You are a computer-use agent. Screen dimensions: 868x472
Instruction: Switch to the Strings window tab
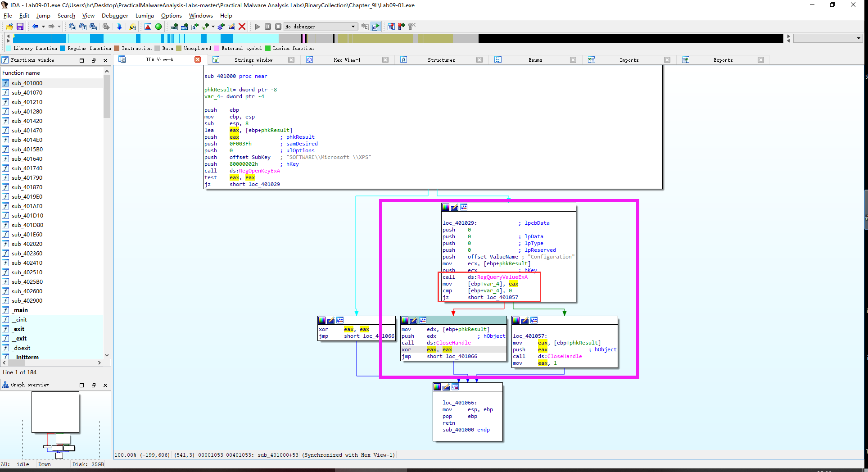click(x=253, y=60)
